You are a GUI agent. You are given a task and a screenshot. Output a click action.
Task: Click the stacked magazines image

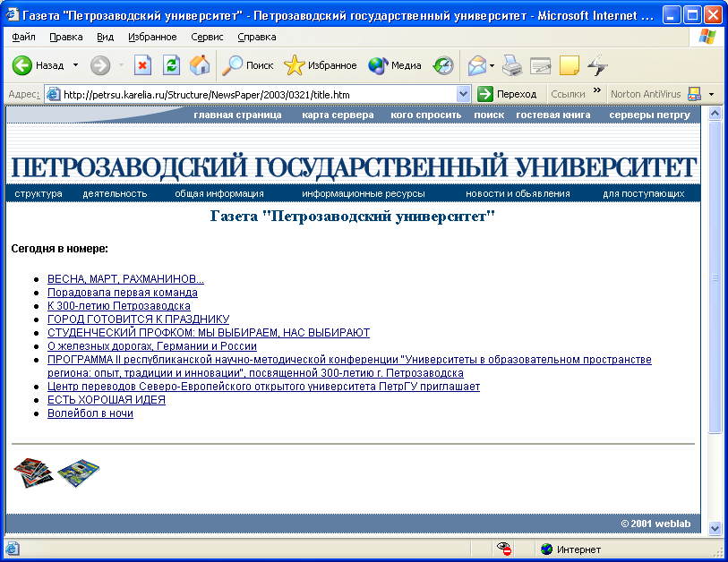[33, 472]
